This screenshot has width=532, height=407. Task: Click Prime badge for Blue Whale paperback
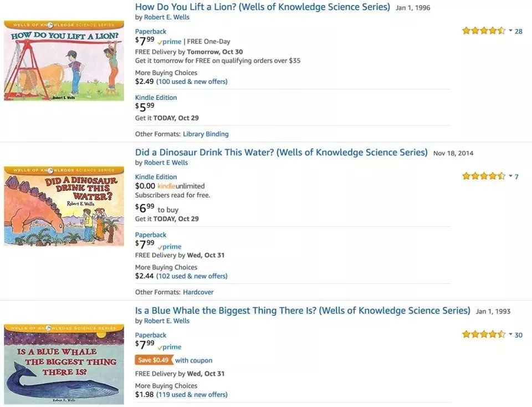tap(170, 347)
